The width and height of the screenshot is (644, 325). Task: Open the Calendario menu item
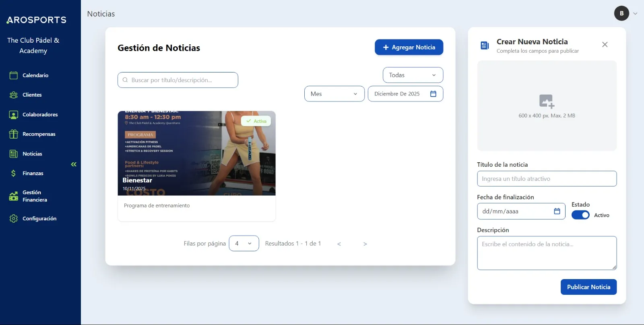tap(35, 75)
